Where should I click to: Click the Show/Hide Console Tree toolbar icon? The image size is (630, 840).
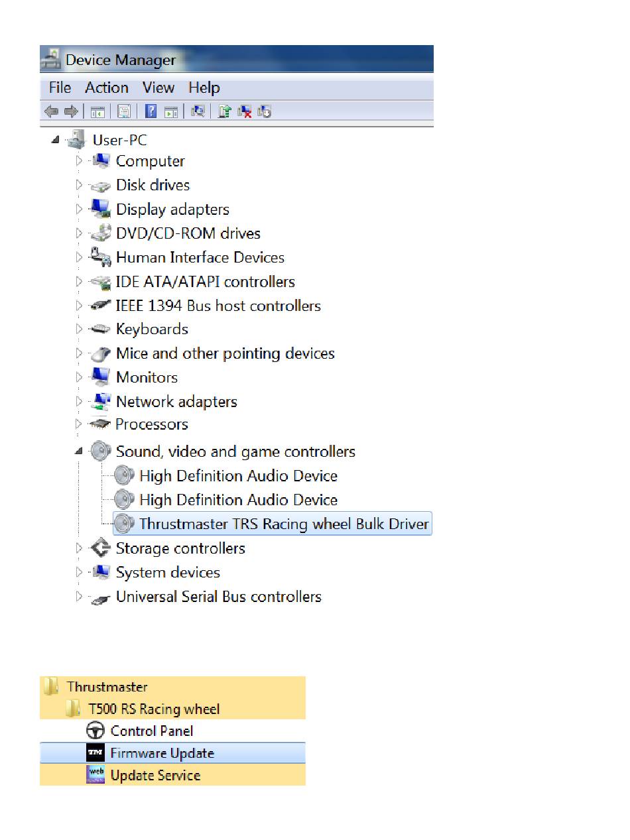pos(97,112)
